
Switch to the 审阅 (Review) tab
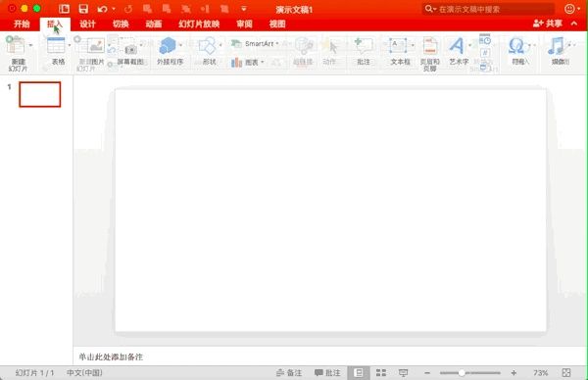click(x=244, y=24)
